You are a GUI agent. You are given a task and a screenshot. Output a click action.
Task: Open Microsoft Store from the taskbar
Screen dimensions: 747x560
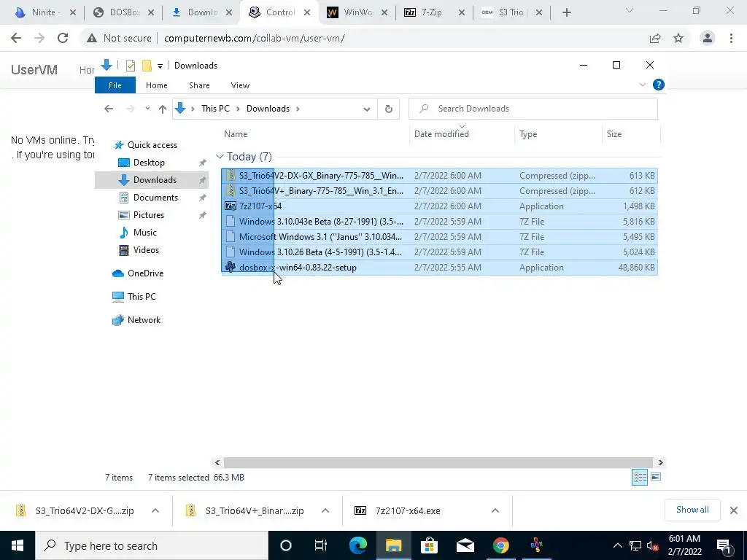[429, 545]
